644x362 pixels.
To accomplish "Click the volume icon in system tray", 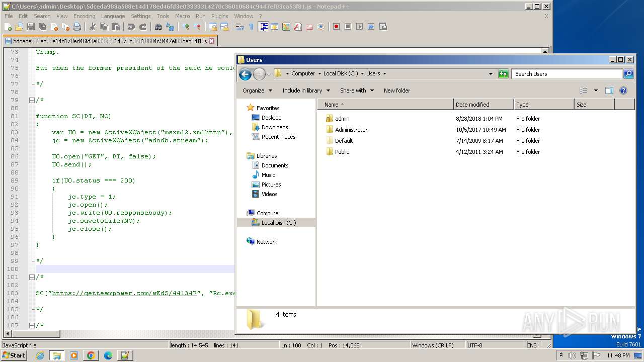I will pyautogui.click(x=572, y=355).
